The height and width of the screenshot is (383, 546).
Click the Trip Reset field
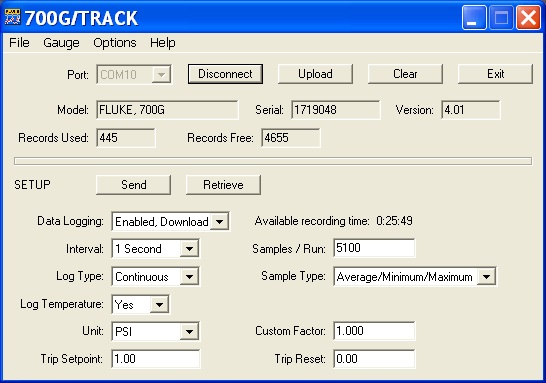(374, 359)
